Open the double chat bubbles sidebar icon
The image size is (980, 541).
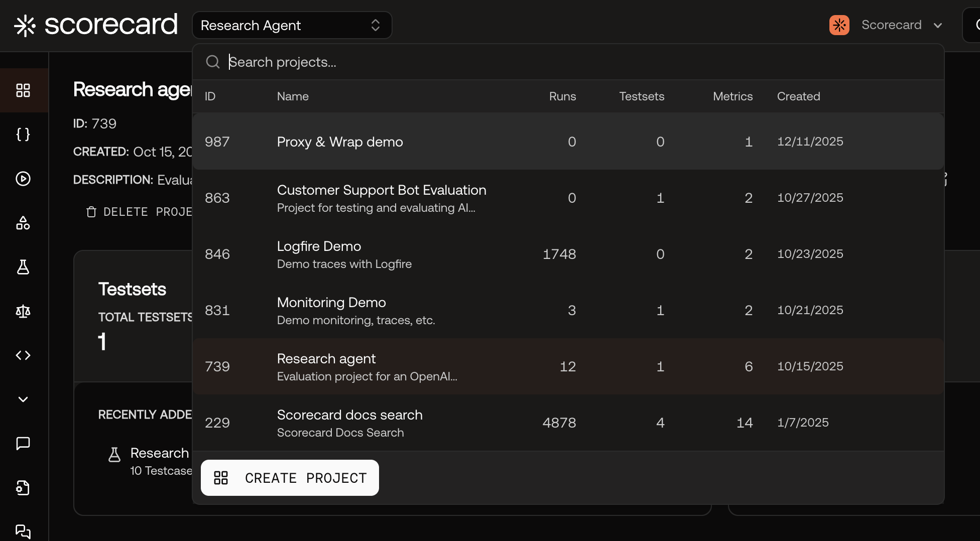click(23, 531)
